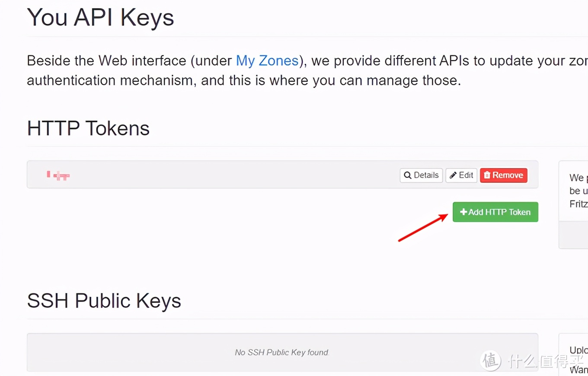
Task: Select the HTTP token row panel
Action: click(x=216, y=175)
